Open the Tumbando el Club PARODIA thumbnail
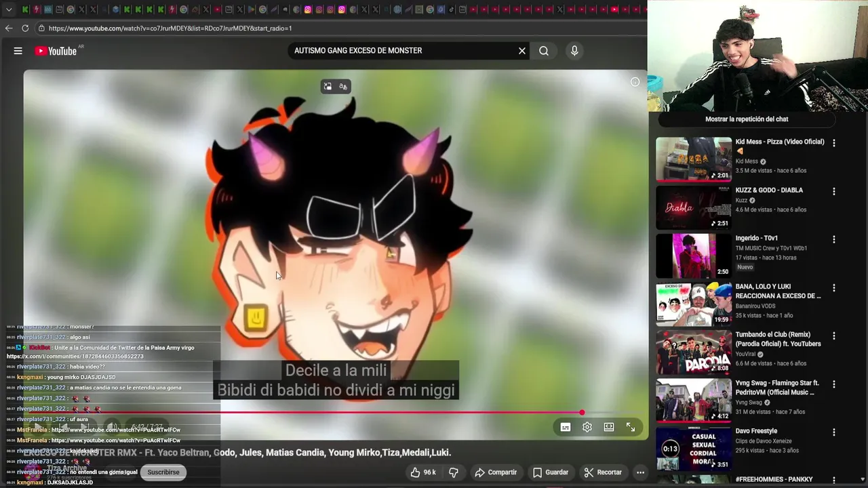The height and width of the screenshot is (488, 868). click(x=693, y=352)
